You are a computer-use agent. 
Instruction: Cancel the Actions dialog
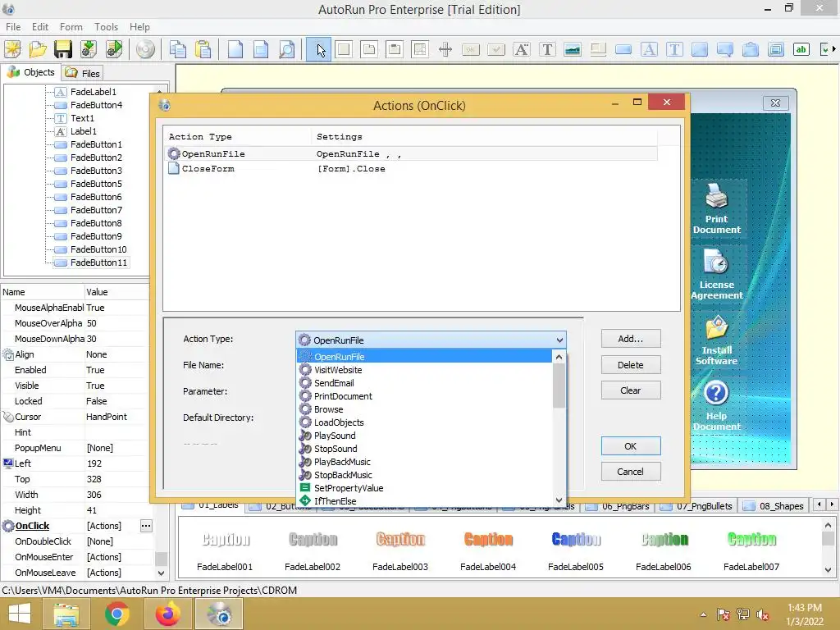click(x=631, y=472)
